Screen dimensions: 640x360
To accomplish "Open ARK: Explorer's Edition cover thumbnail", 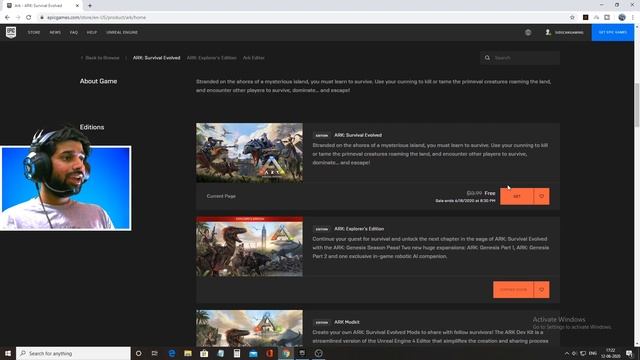I will (x=249, y=247).
